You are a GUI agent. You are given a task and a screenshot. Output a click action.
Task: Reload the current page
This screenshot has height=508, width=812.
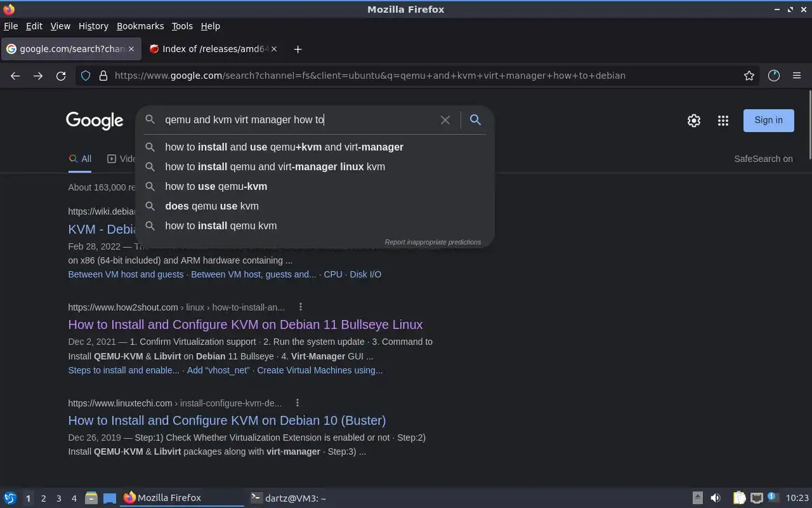pyautogui.click(x=61, y=76)
